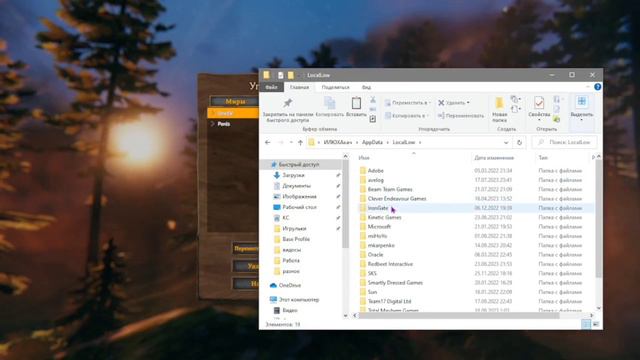Viewport: 640px width, 360px height.
Task: Focus the Поиск: LocalLow search field
Action: click(564, 142)
